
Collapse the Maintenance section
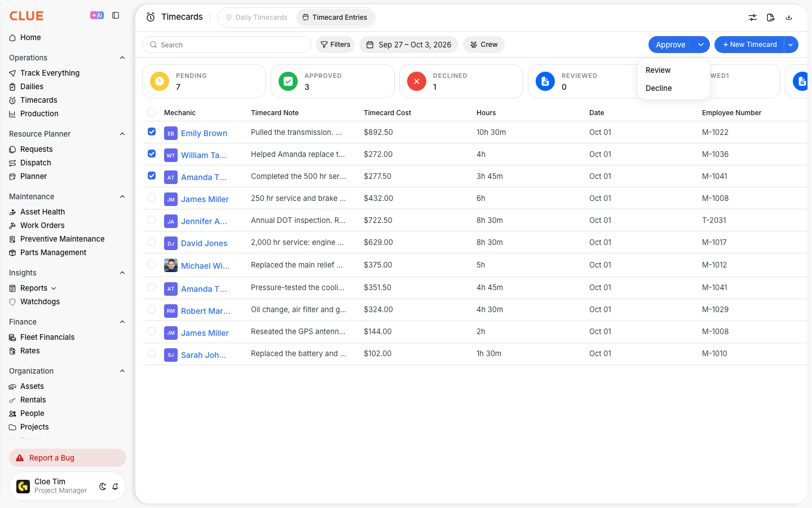[x=122, y=196]
